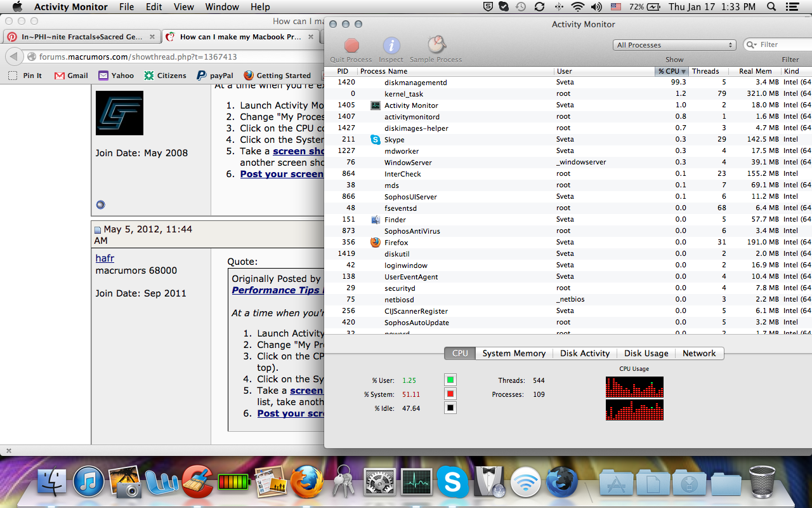Open the Gmail bookmark in Firefox

pos(71,75)
